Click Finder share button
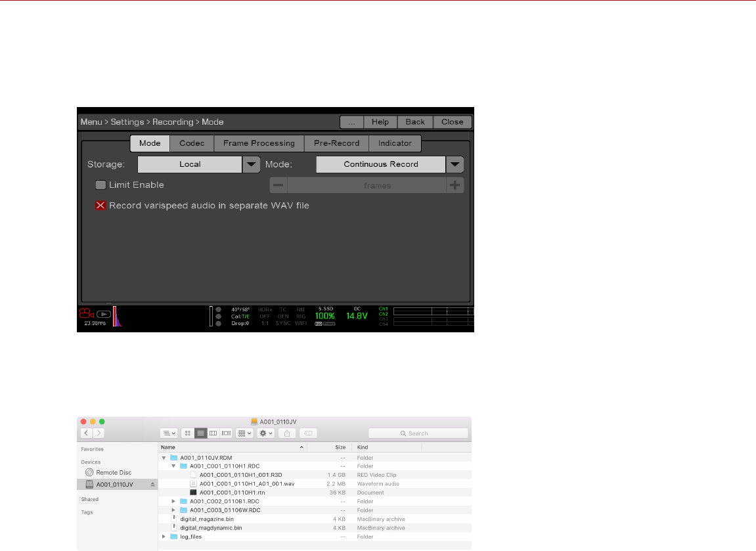This screenshot has width=756, height=551. click(x=287, y=433)
